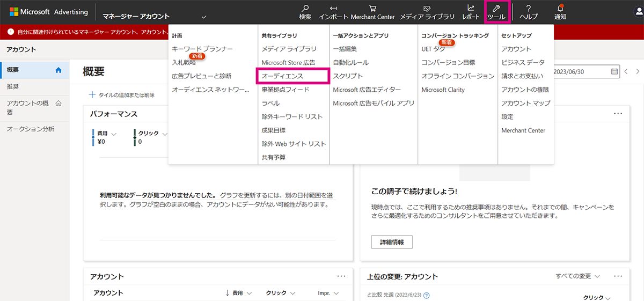Viewport: 644px width, 301px height.
Task: Open the メディア ライブラリ header icon
Action: [427, 8]
